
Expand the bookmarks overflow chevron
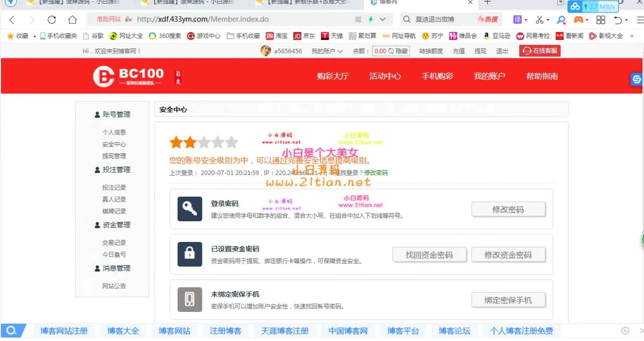pyautogui.click(x=632, y=36)
